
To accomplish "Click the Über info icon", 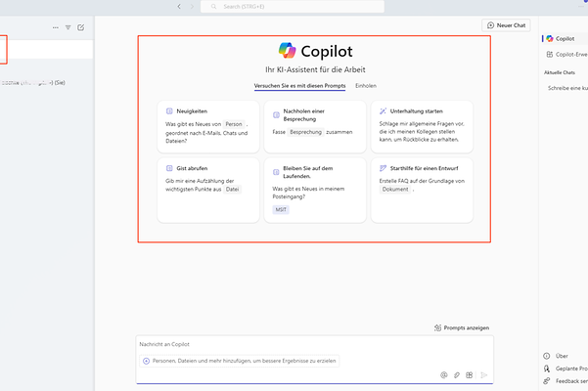I will click(548, 356).
